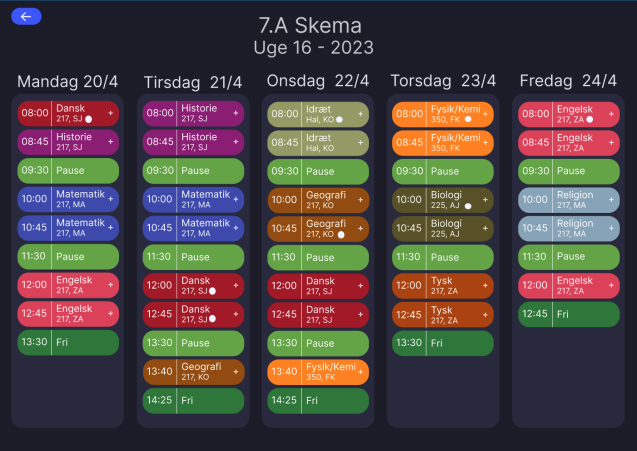Click plus icon on Thursday 12:00 Tysk

coord(485,286)
